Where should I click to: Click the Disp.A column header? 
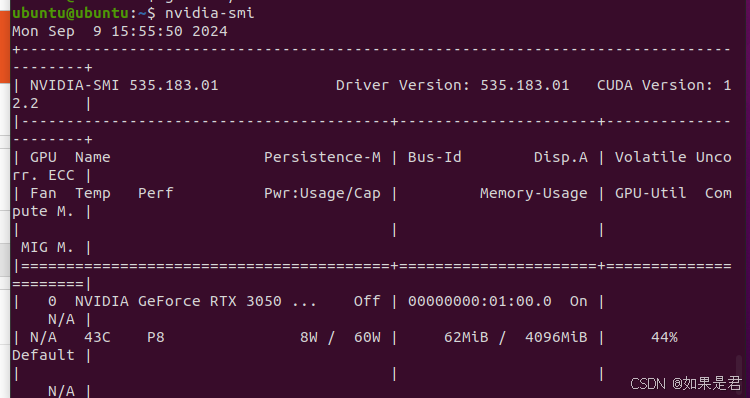[561, 157]
